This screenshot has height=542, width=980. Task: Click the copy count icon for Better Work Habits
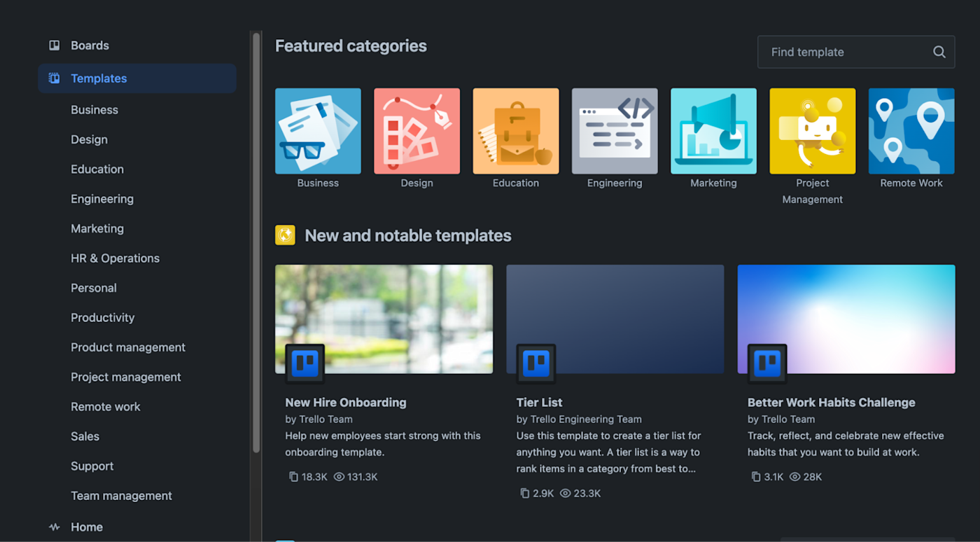click(755, 477)
